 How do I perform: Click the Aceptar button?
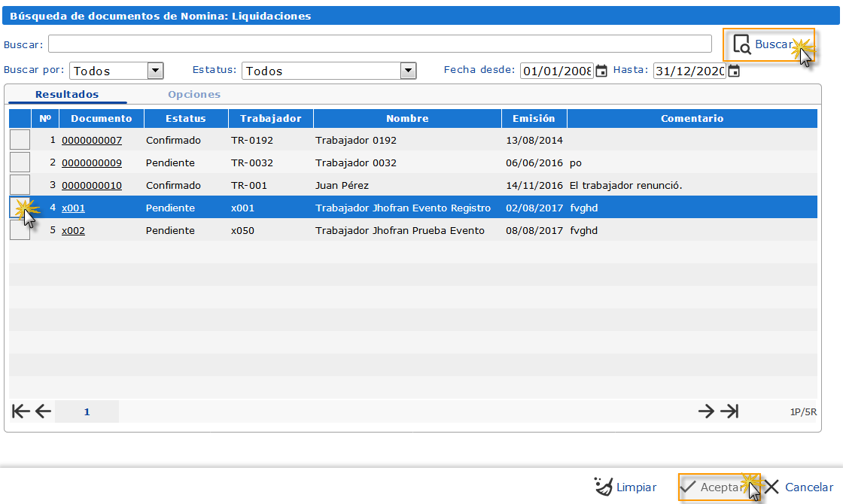(x=719, y=487)
